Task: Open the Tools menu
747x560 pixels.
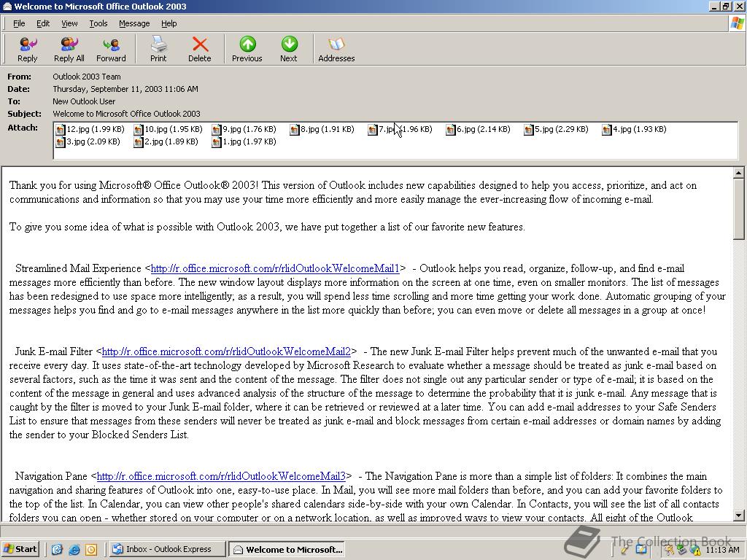Action: (x=98, y=23)
